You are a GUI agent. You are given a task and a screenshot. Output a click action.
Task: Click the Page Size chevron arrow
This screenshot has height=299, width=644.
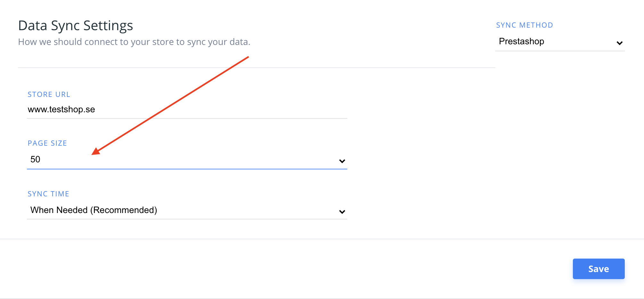coord(342,161)
